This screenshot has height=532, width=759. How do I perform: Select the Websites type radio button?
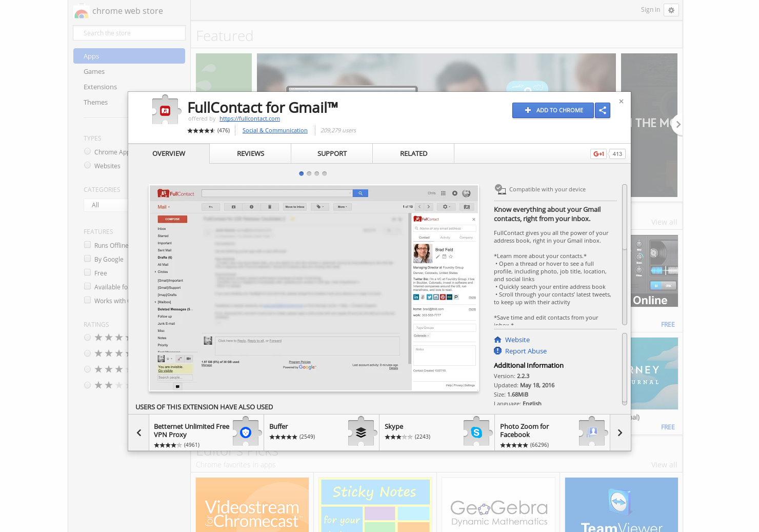87,165
